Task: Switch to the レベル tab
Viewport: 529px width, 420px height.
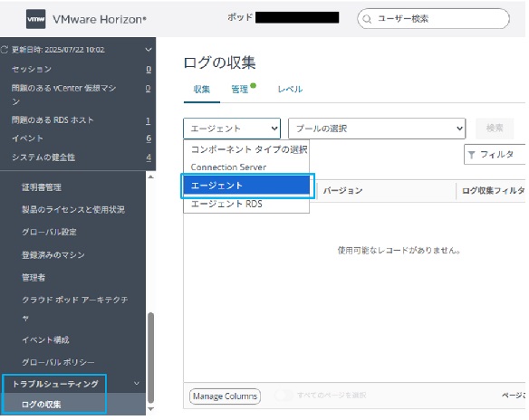Action: tap(290, 90)
